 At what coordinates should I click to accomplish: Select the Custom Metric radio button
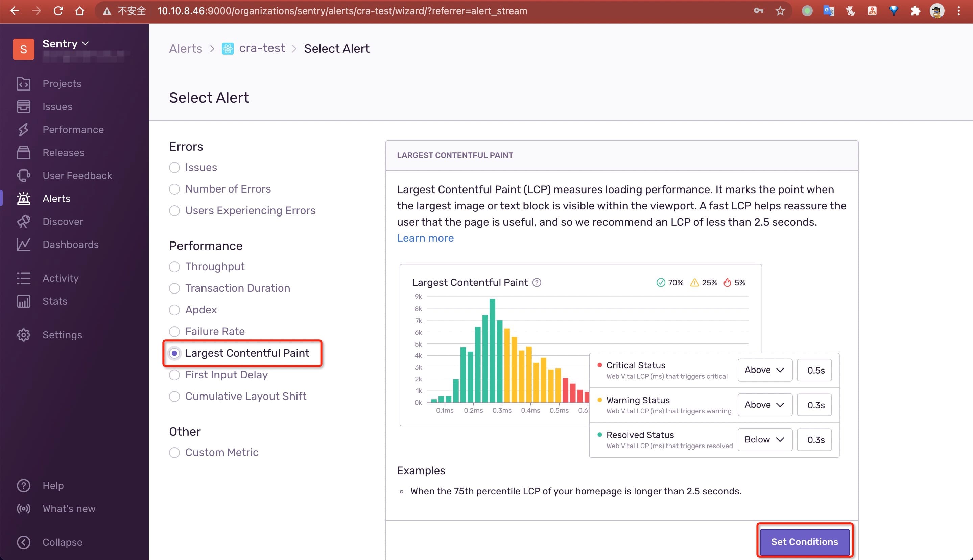[174, 453]
